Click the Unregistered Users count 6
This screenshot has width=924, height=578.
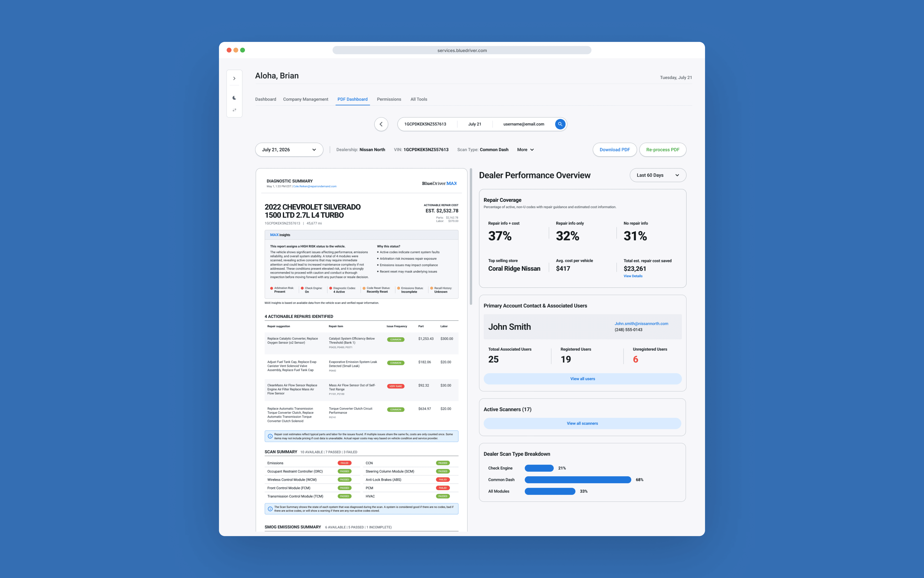coord(635,359)
